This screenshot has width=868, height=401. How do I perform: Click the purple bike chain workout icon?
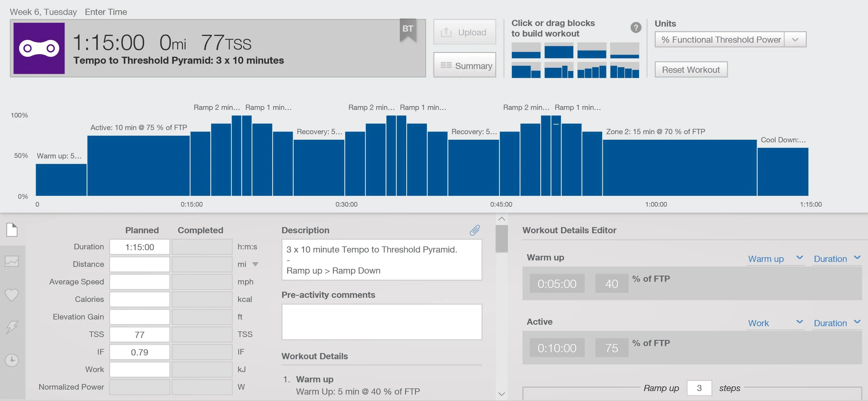(x=39, y=48)
